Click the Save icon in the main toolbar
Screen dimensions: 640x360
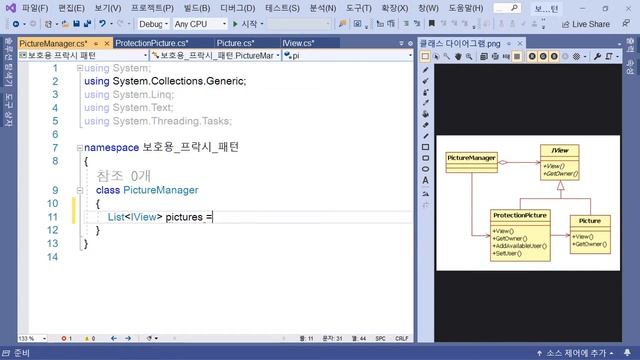click(76, 24)
